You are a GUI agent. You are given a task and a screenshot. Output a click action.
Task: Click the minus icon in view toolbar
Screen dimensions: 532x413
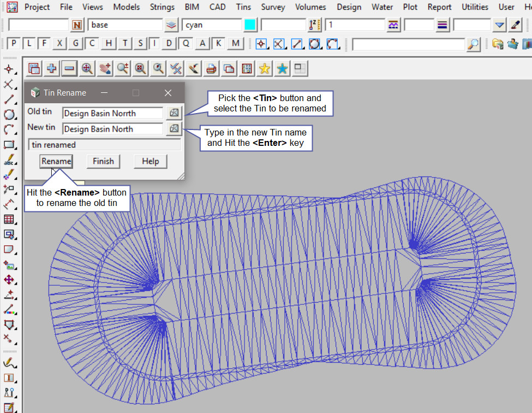69,68
